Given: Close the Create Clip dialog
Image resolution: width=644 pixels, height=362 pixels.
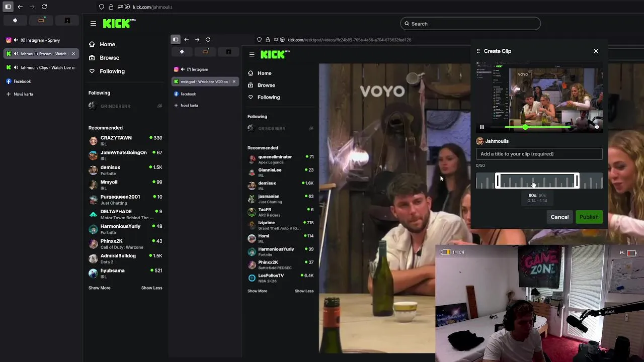Looking at the screenshot, I should point(596,51).
